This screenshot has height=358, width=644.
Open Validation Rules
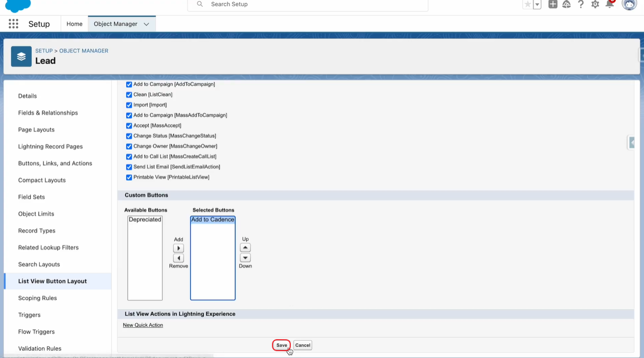click(x=40, y=348)
